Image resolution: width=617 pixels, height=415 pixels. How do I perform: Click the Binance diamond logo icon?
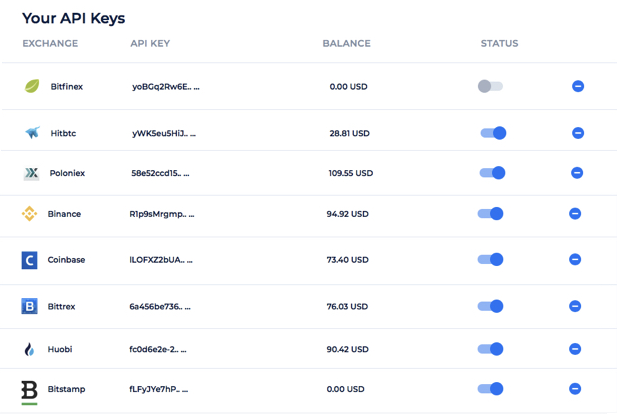30,214
